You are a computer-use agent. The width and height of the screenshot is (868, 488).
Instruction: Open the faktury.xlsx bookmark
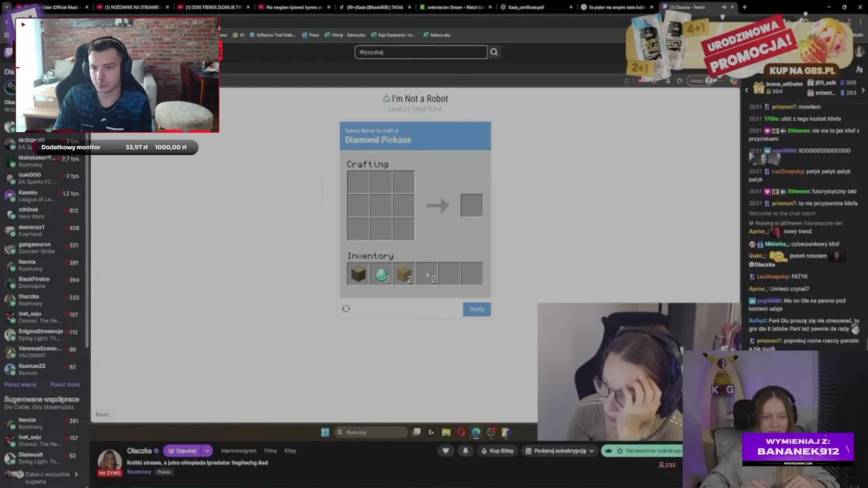436,35
